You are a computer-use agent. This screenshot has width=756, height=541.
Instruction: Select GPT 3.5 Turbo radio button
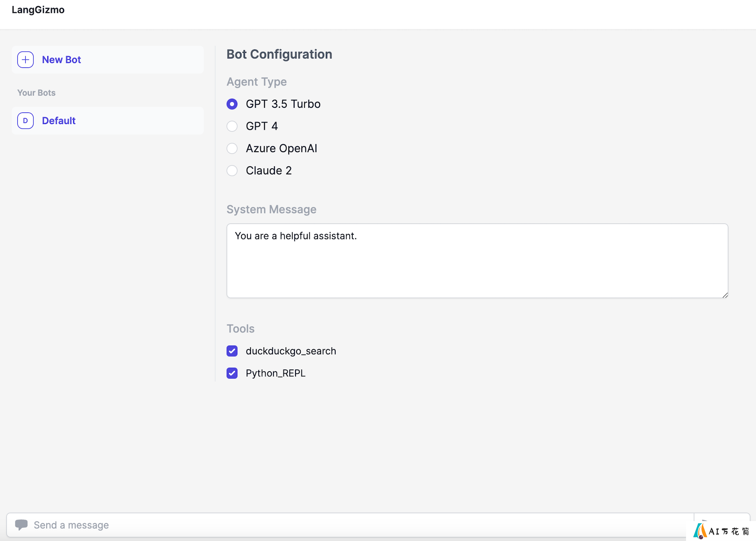(232, 104)
